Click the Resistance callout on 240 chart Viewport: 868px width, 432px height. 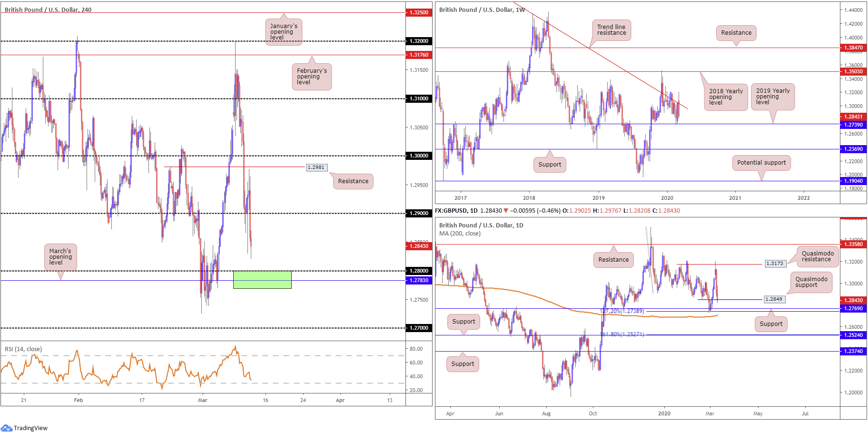353,181
